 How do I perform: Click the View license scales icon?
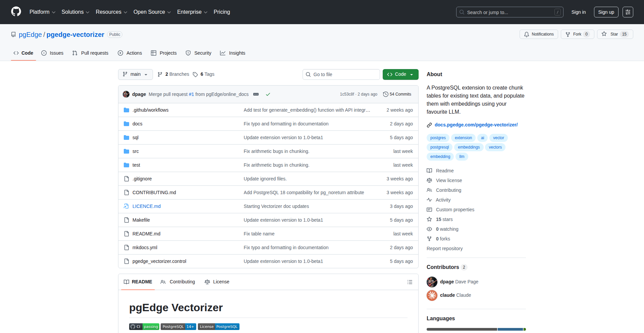429,180
